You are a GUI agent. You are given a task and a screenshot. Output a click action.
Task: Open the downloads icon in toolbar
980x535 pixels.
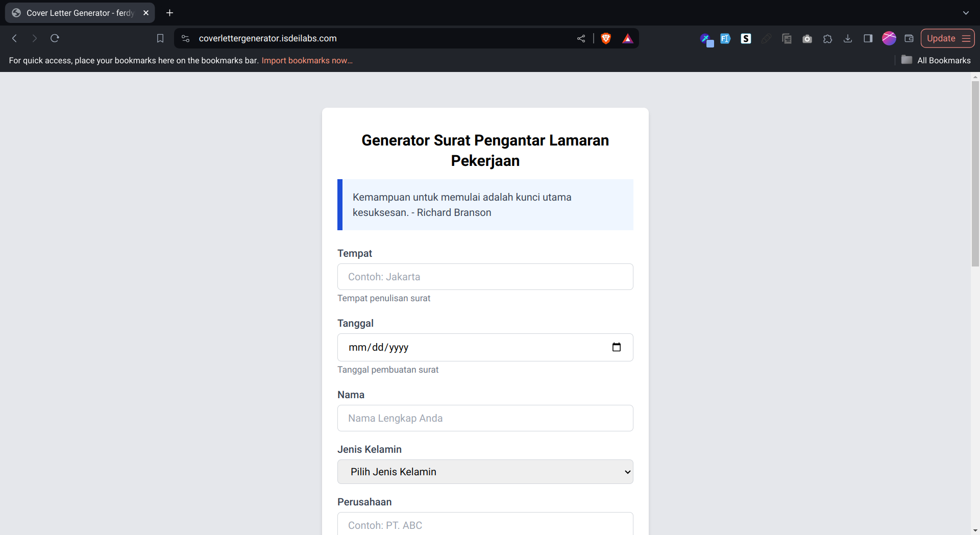[x=848, y=38]
